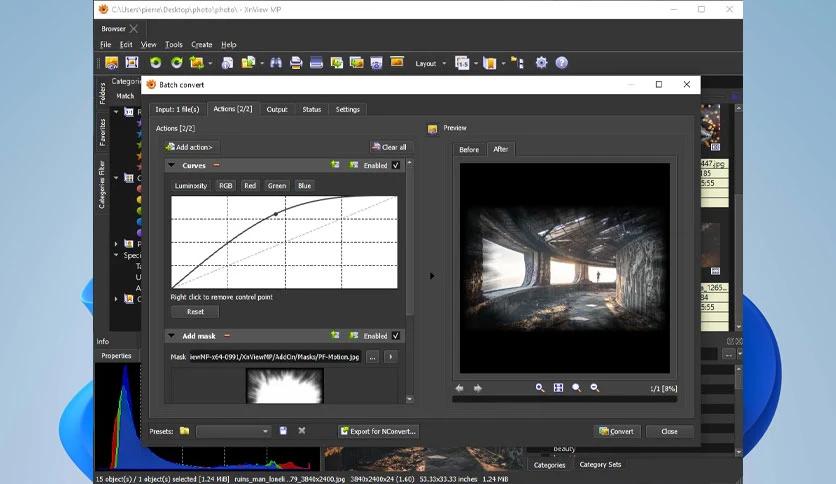This screenshot has height=484, width=836.
Task: Click the fit-to-window icon under preview
Action: coord(558,388)
